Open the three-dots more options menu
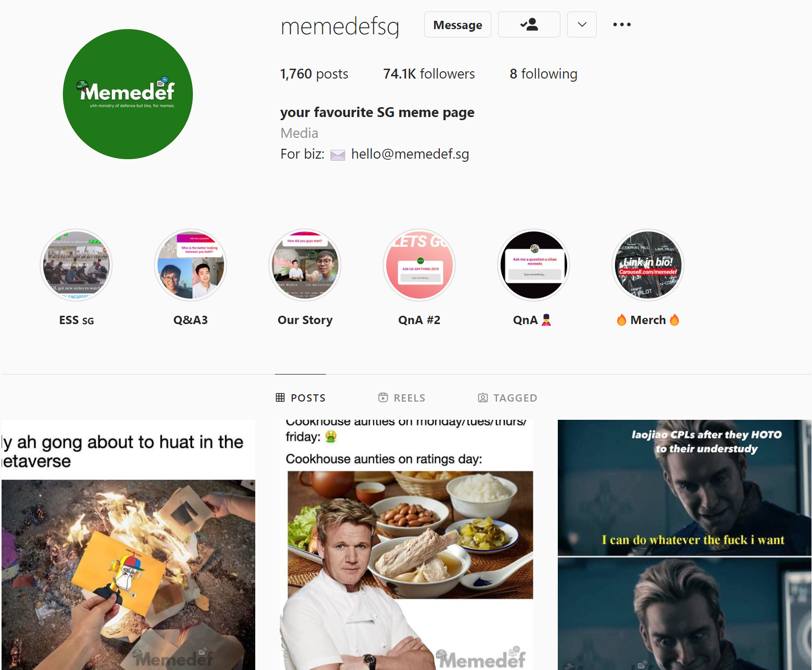This screenshot has width=812, height=670. 622,24
